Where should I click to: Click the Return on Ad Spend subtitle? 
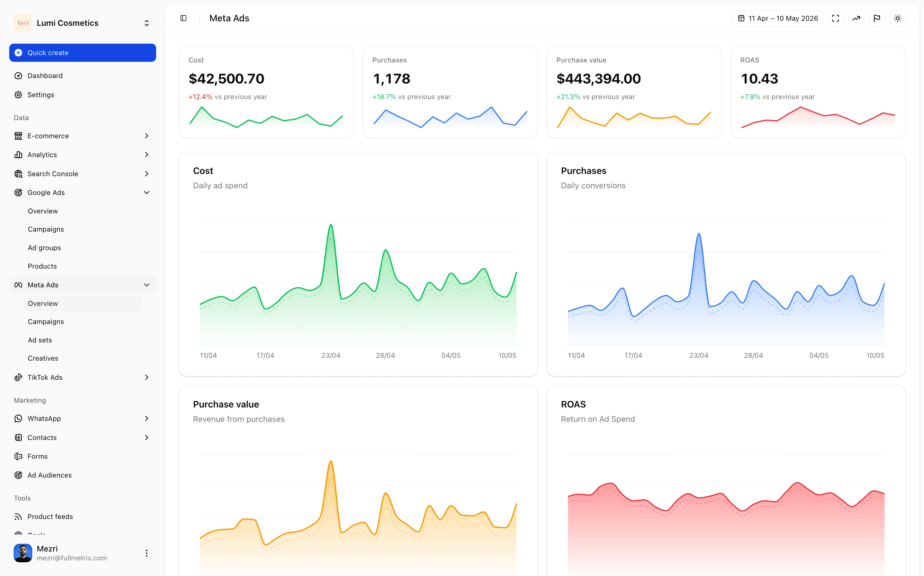[598, 419]
